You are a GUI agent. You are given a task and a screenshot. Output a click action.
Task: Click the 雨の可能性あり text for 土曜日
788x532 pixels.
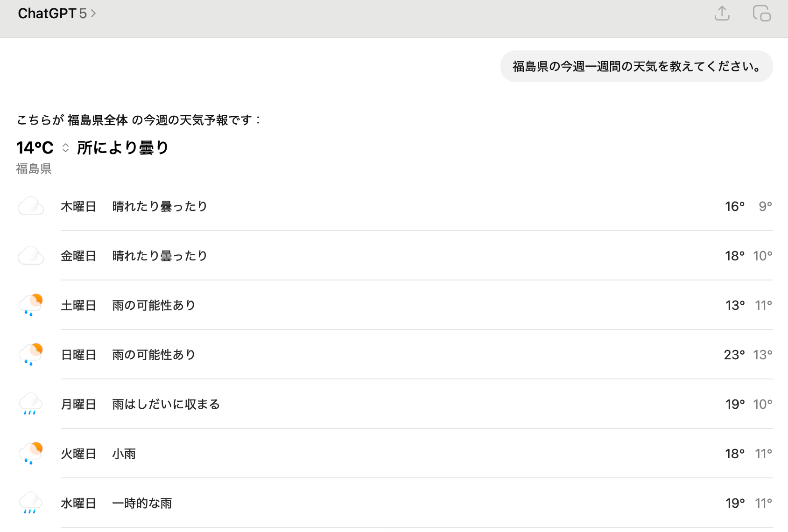click(154, 305)
